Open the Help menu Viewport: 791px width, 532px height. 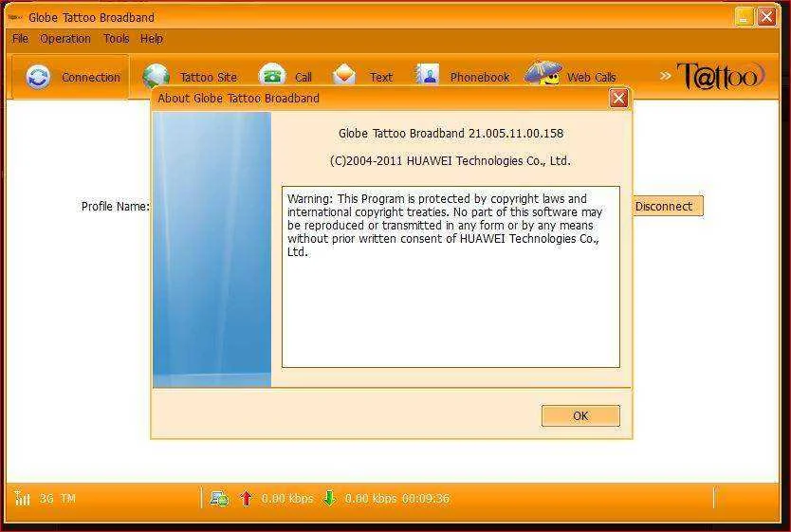point(152,39)
